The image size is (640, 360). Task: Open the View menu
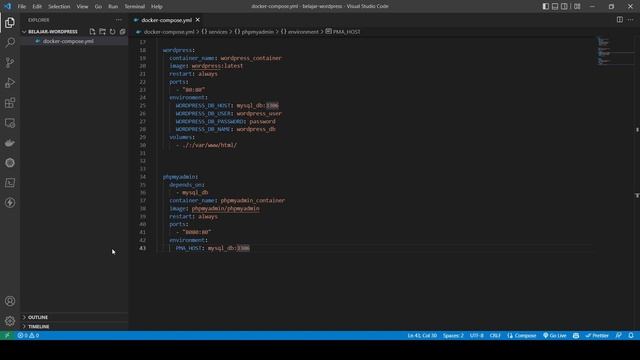coord(82,7)
